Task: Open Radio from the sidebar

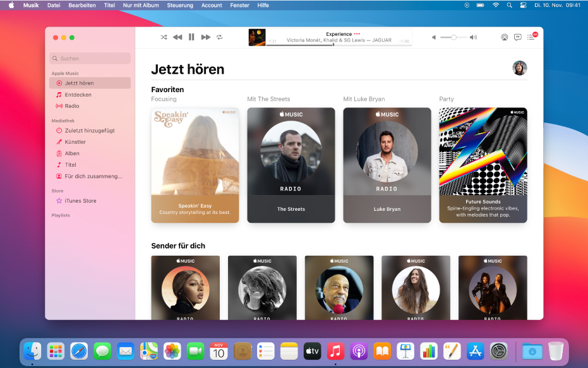Action: tap(71, 105)
